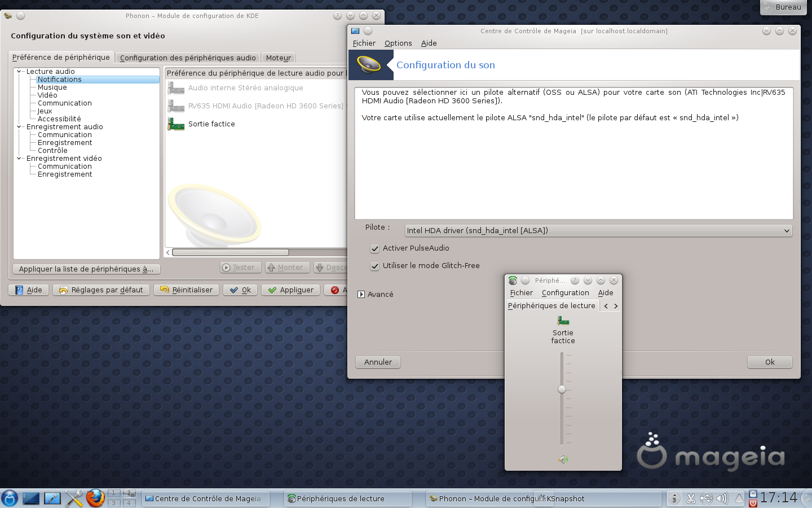Open the Mageia start menu launcher
Screen dimensions: 812x508
pyautogui.click(x=10, y=498)
